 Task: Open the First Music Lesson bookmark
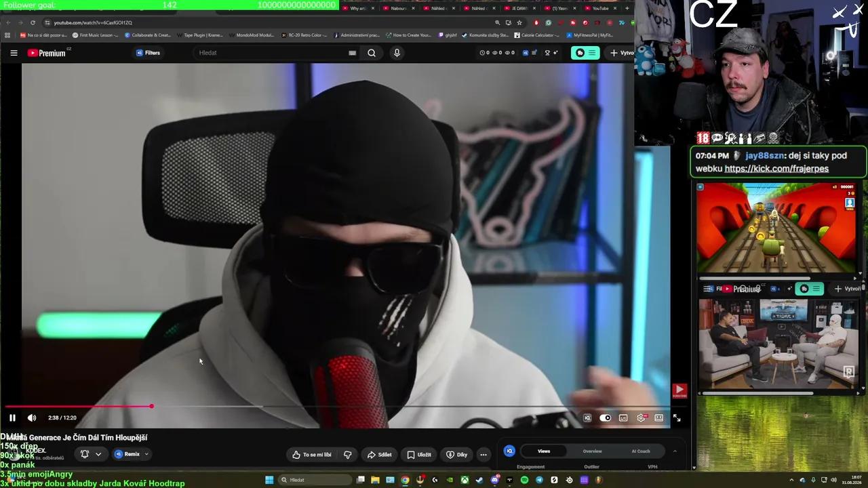(96, 35)
